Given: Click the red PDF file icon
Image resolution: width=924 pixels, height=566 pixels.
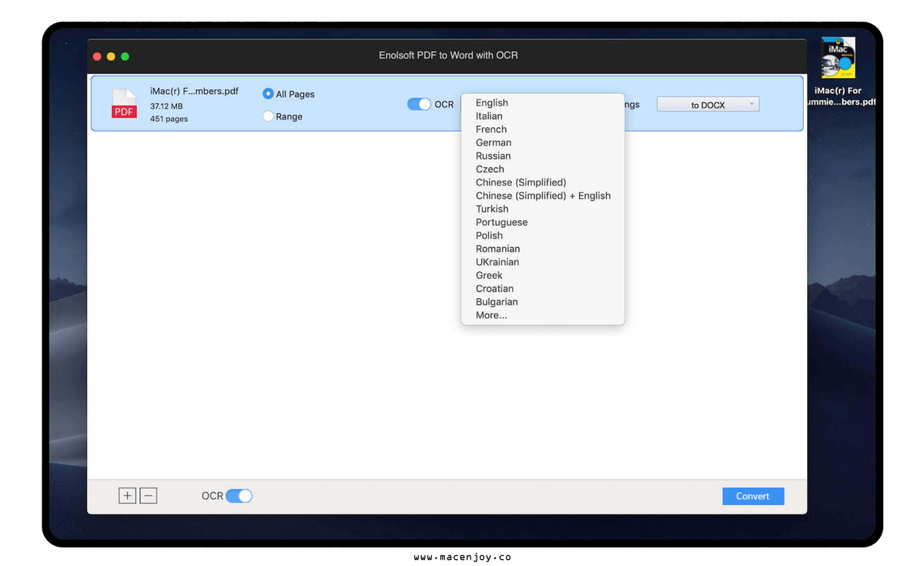Looking at the screenshot, I should (x=125, y=104).
